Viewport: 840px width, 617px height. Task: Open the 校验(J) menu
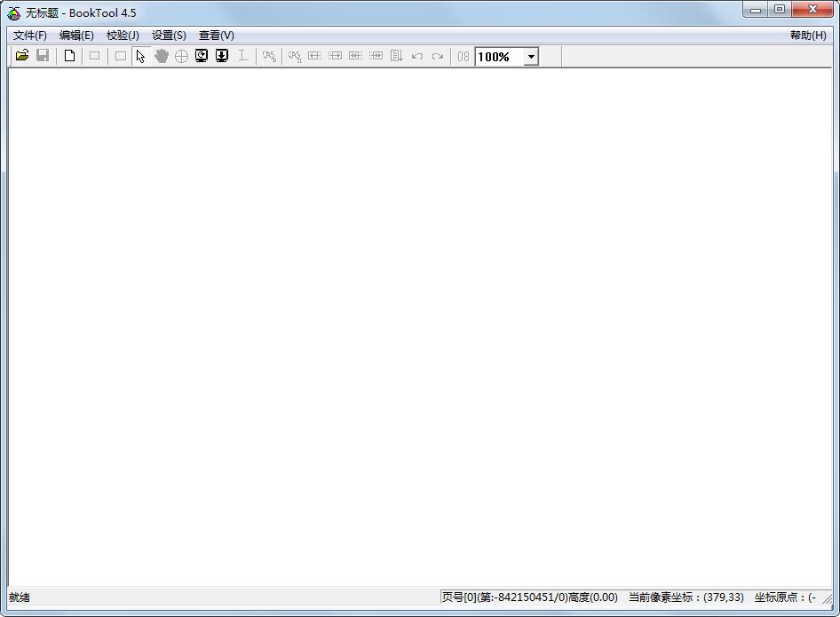point(123,36)
